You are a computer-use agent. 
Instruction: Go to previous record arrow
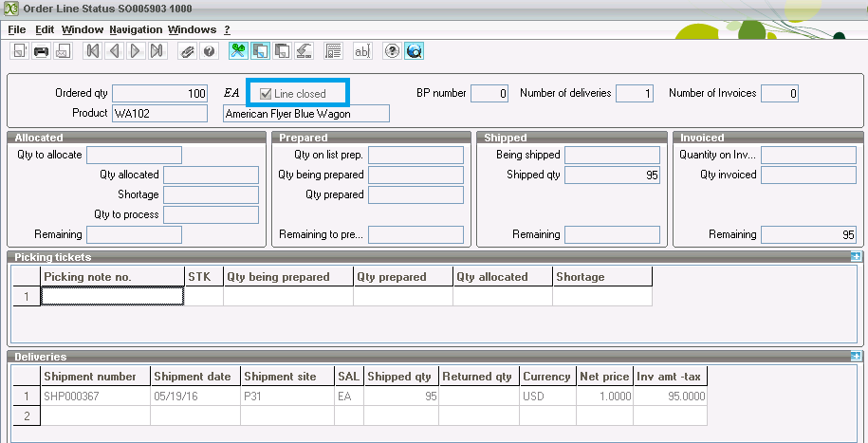(114, 51)
